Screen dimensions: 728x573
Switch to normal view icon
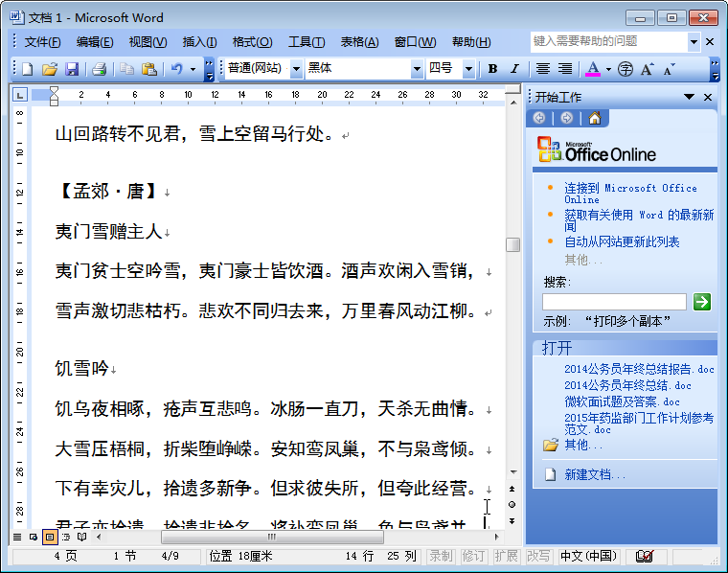click(x=17, y=538)
